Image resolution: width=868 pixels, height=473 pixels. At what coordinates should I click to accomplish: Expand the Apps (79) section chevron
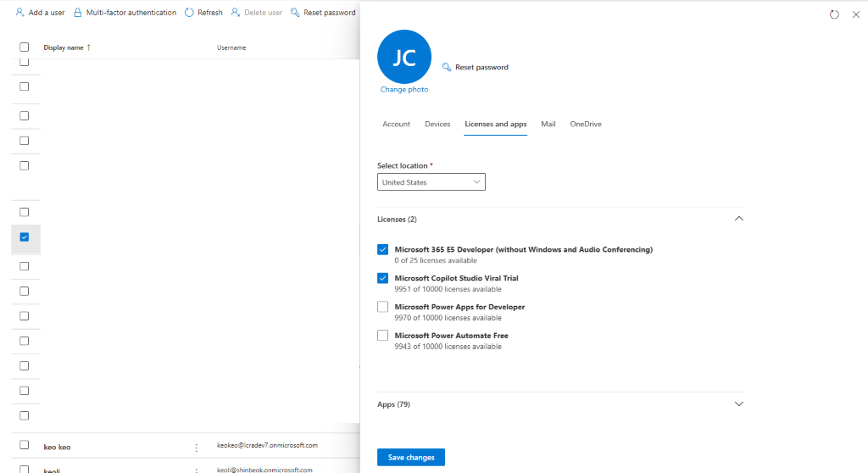click(x=738, y=403)
